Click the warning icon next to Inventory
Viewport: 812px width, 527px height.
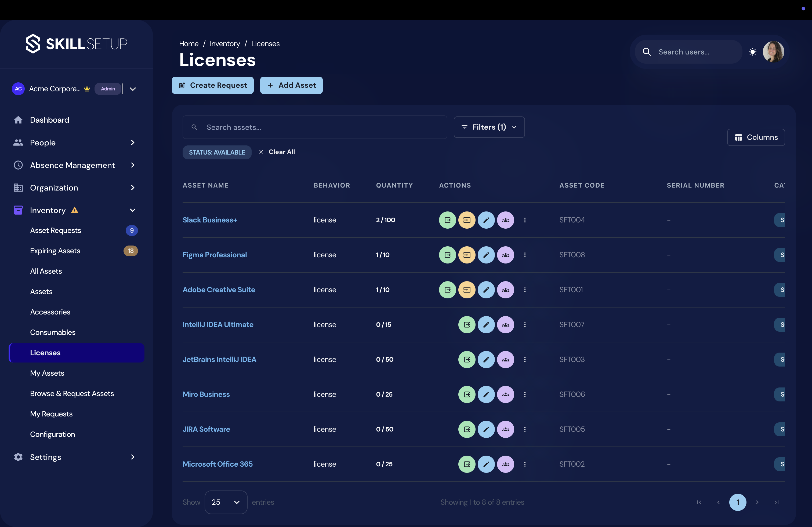74,210
